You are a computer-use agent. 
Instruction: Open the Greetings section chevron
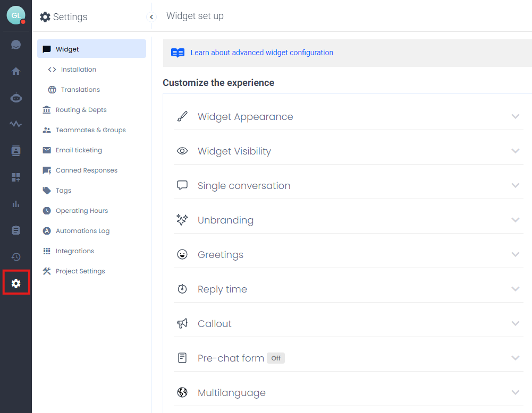[515, 255]
